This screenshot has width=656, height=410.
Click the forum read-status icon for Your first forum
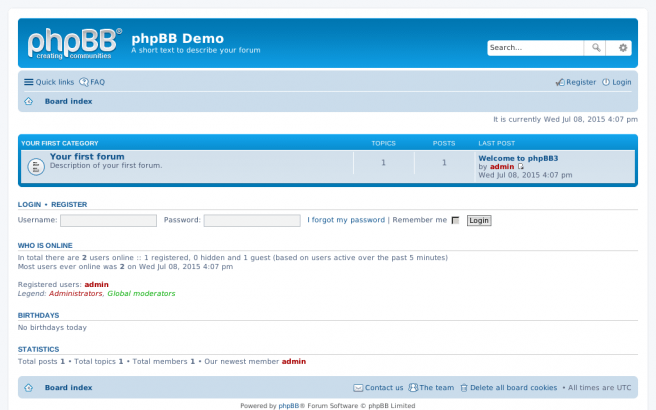35,165
